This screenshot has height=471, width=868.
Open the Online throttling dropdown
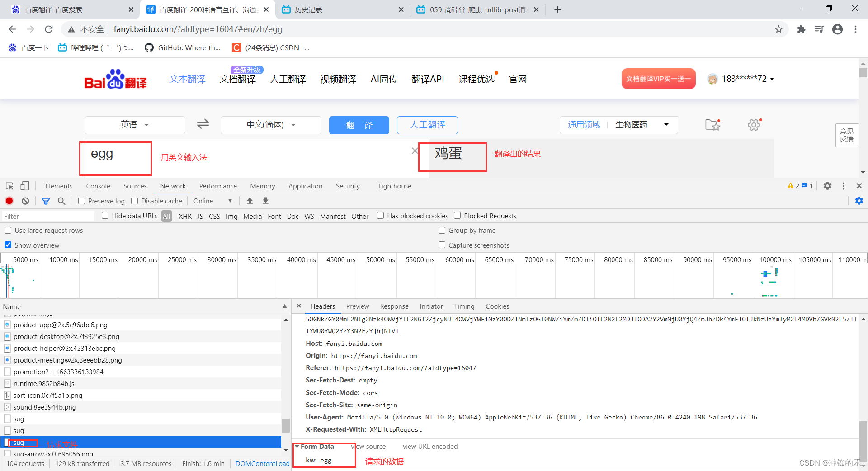[212, 201]
